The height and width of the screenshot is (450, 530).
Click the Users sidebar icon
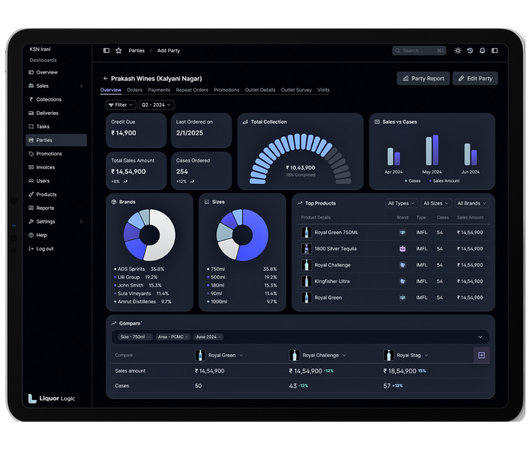pos(31,181)
